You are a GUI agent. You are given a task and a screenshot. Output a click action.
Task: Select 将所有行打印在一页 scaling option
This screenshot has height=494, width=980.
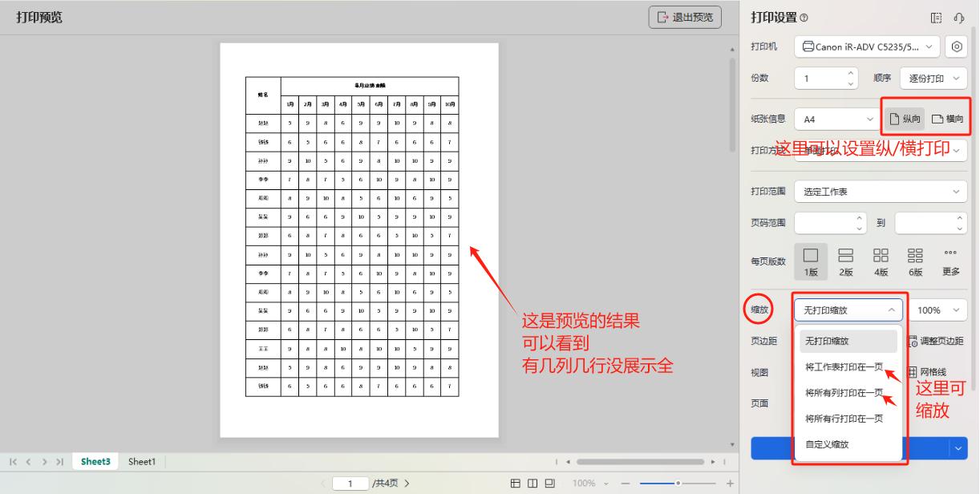[x=848, y=419]
